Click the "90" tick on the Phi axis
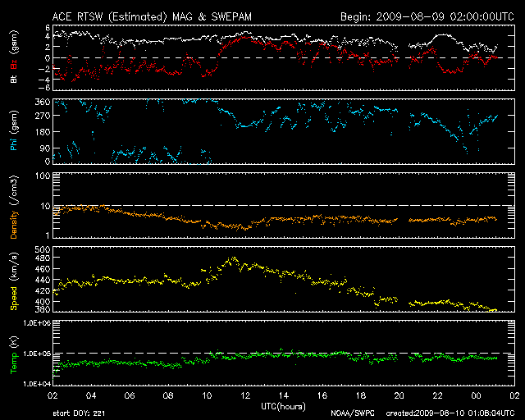525x420 pixels. tap(45, 148)
